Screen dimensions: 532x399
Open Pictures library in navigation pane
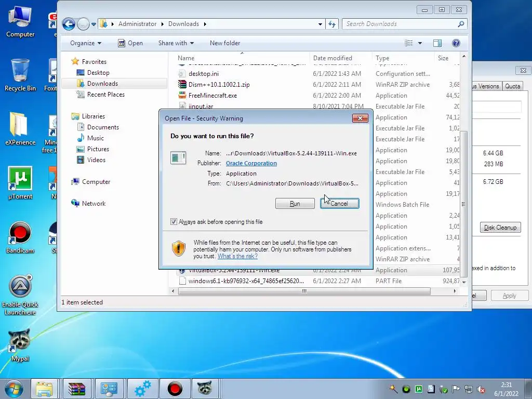(98, 149)
